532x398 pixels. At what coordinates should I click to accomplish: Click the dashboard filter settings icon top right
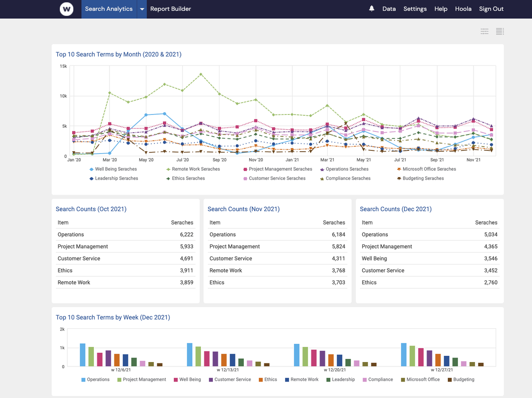pyautogui.click(x=484, y=31)
